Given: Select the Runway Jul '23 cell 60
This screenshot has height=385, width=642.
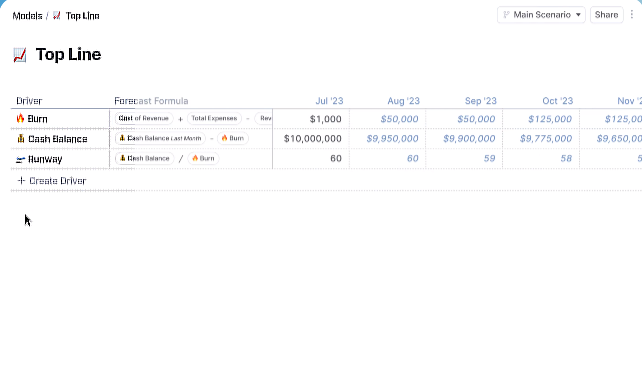Looking at the screenshot, I should (311, 158).
